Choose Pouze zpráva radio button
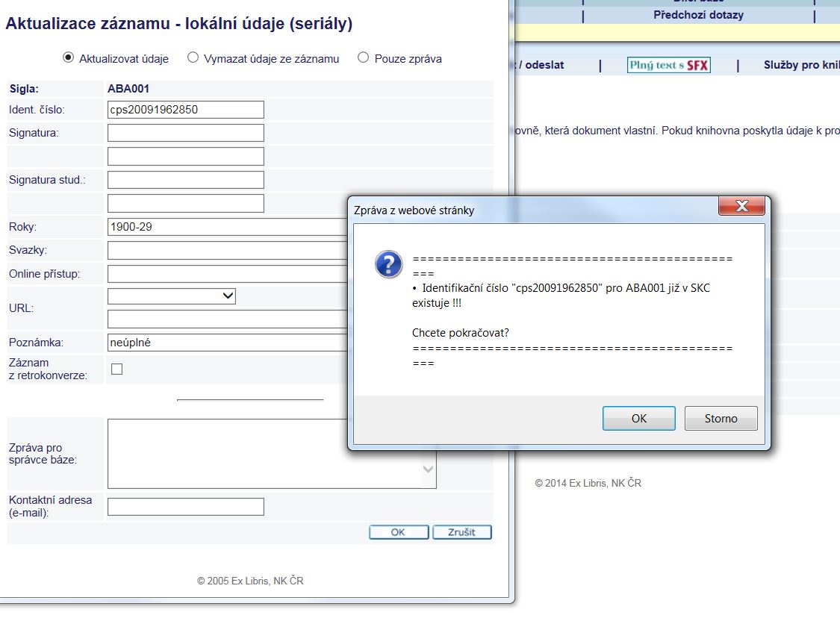 pos(364,57)
